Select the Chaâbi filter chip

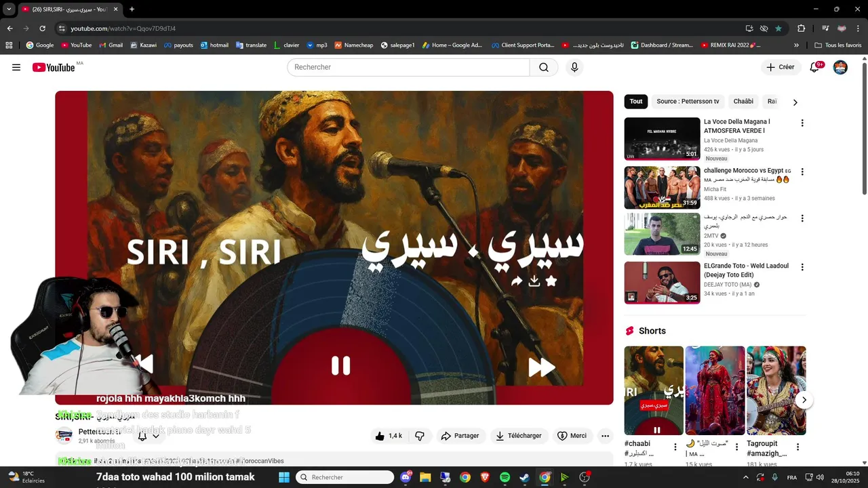(x=743, y=102)
